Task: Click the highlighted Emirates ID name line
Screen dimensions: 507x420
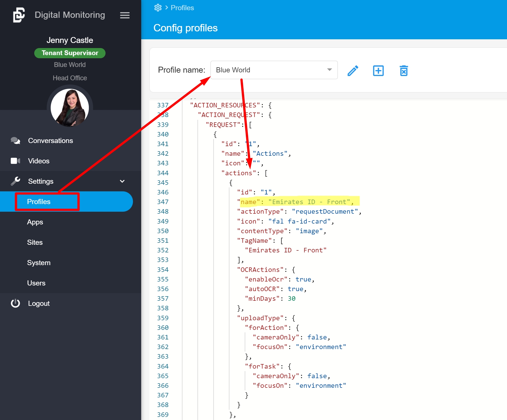Action: [297, 202]
